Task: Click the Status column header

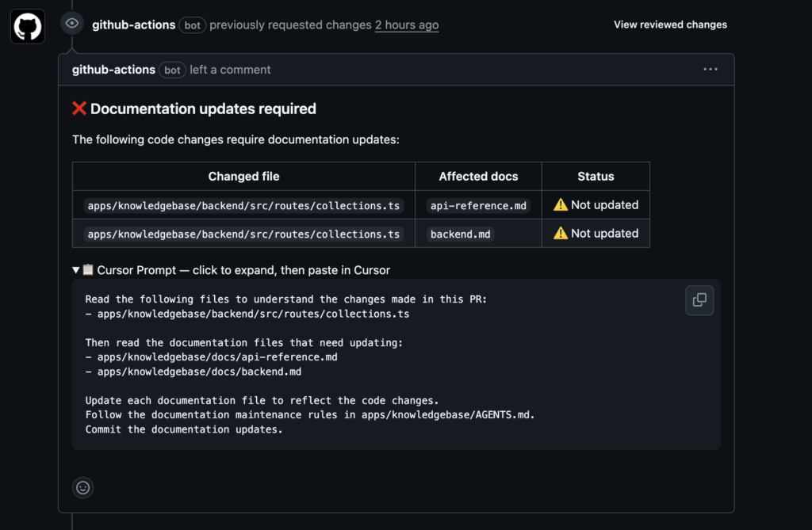Action: point(596,177)
